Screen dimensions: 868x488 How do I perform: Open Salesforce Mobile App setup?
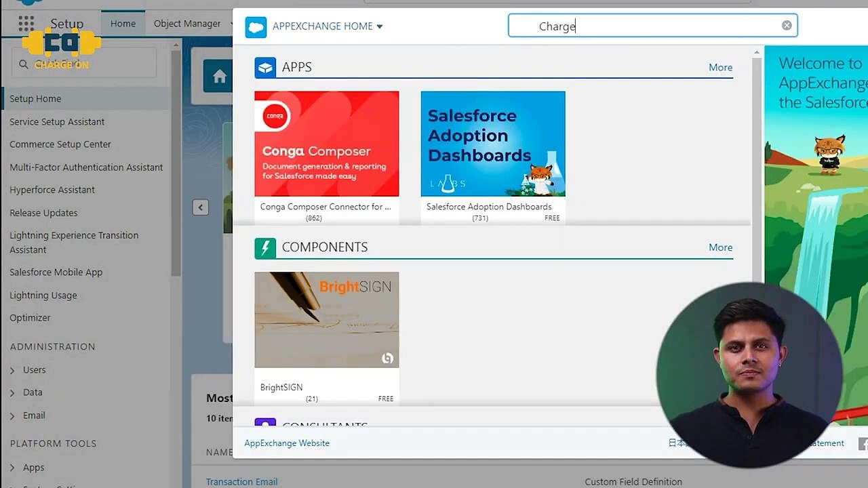pyautogui.click(x=56, y=272)
